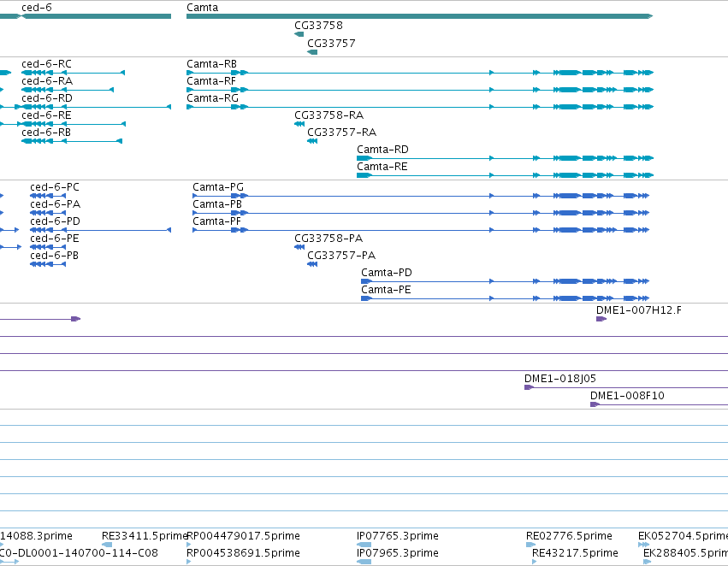
Task: Click the IP07965.3prime EST glyph
Action: [364, 562]
